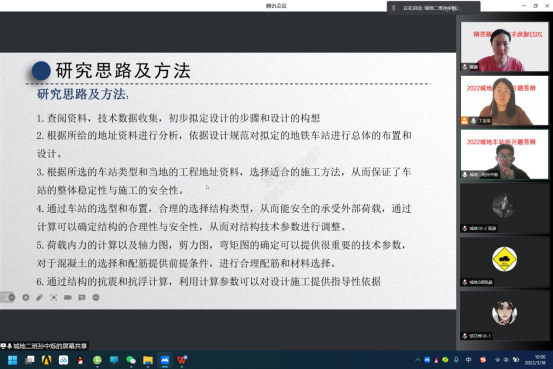The height and width of the screenshot is (369, 553).
Task: Click the camera record icon in the slide toolbar
Action: 68,297
